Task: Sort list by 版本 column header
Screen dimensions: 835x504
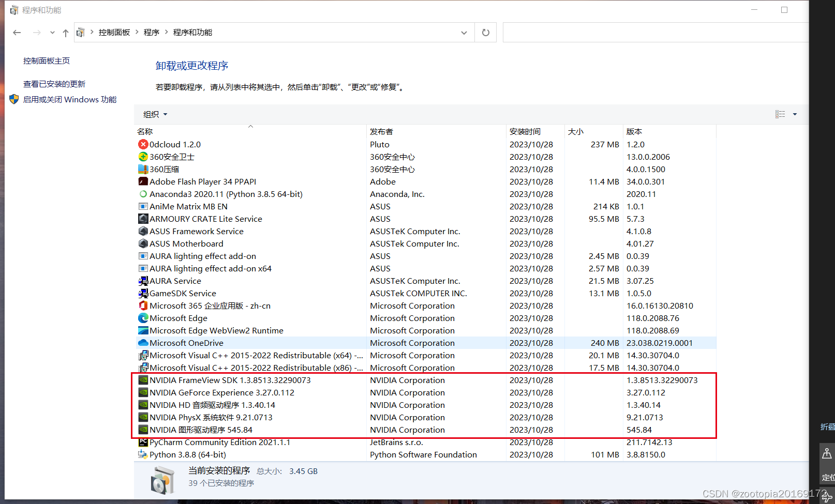Action: tap(670, 131)
